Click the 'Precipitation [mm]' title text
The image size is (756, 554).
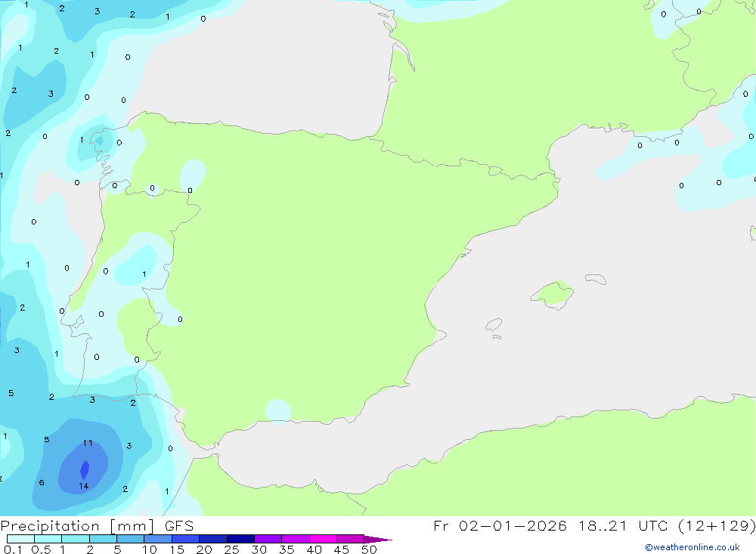point(77,526)
